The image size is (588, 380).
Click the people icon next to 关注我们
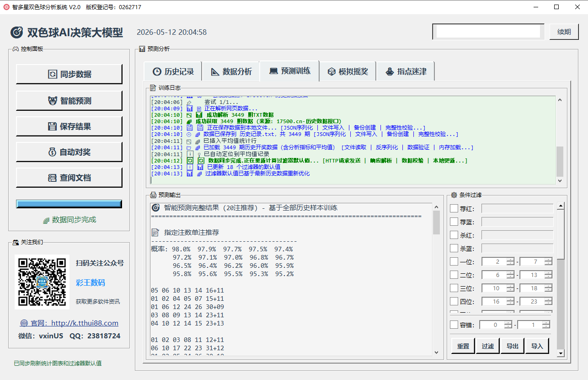click(16, 242)
